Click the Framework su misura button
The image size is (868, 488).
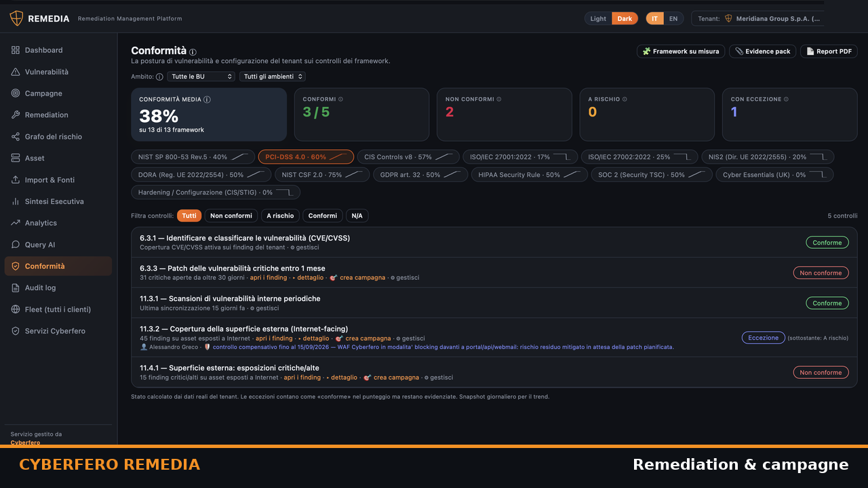[x=681, y=52]
